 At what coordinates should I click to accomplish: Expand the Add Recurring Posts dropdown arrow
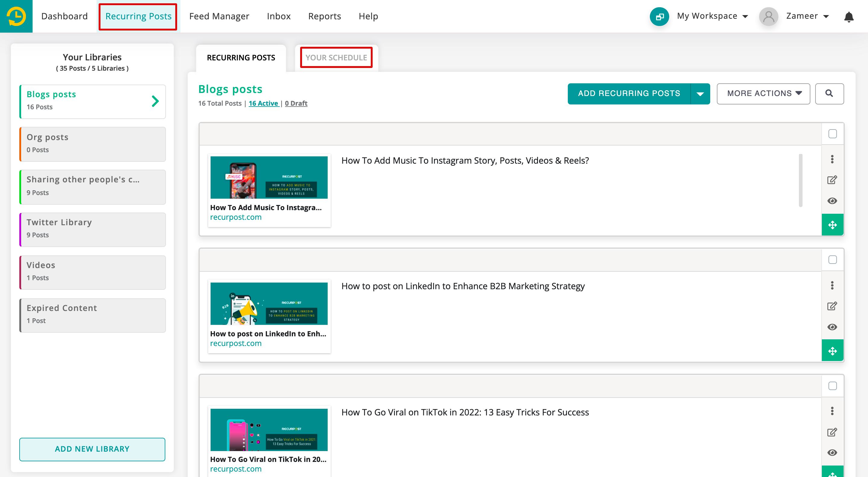point(700,94)
